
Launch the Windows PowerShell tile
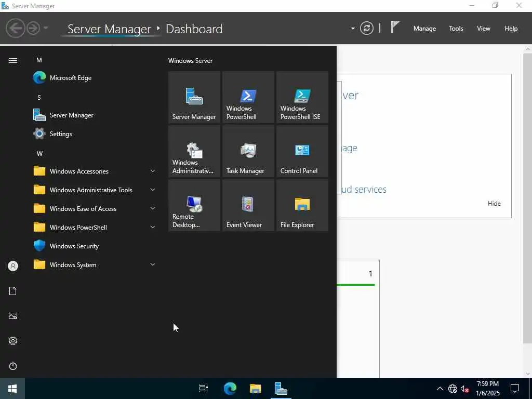(x=248, y=97)
